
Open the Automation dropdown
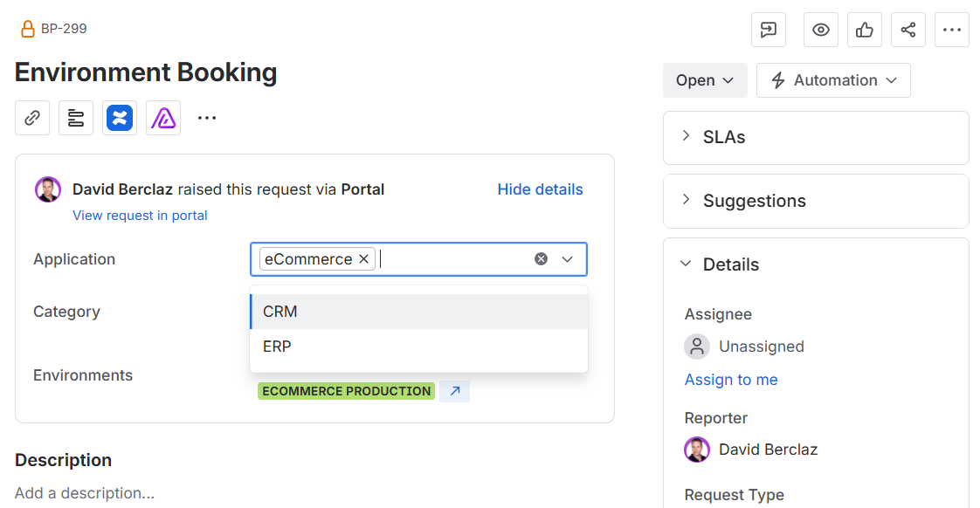point(834,80)
